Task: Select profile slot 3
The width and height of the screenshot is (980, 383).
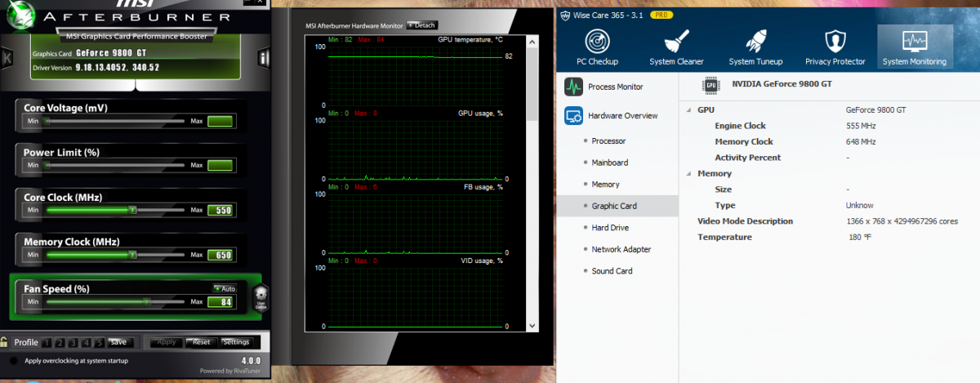Action: pyautogui.click(x=73, y=342)
